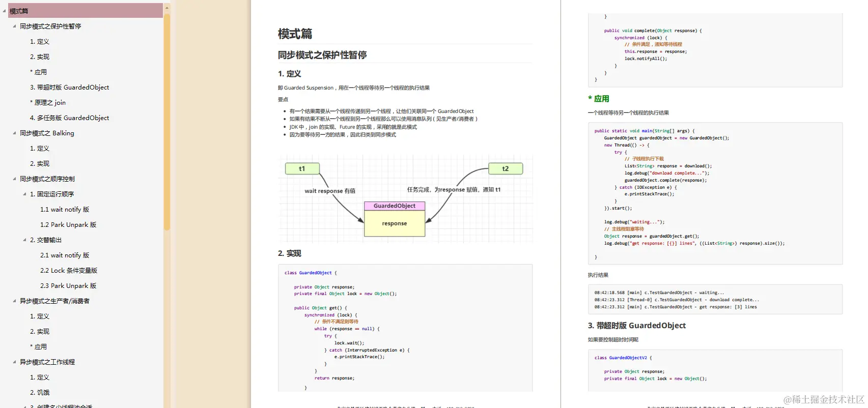This screenshot has width=868, height=408.
Task: Open the 3. 带超时版 GuardedObject bookmark in the outline
Action: pos(69,87)
